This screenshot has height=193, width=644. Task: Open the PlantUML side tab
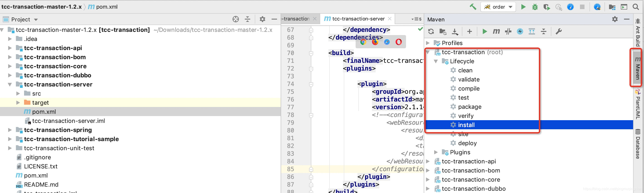click(638, 104)
